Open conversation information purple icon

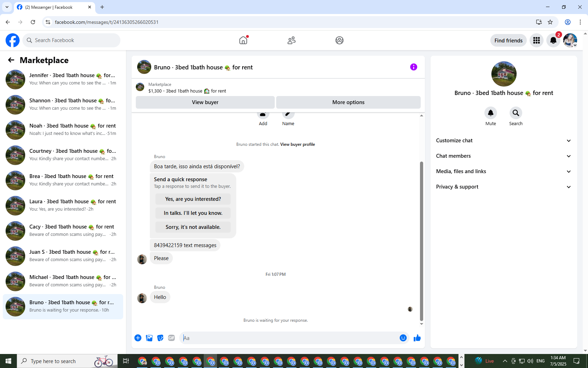click(x=414, y=67)
